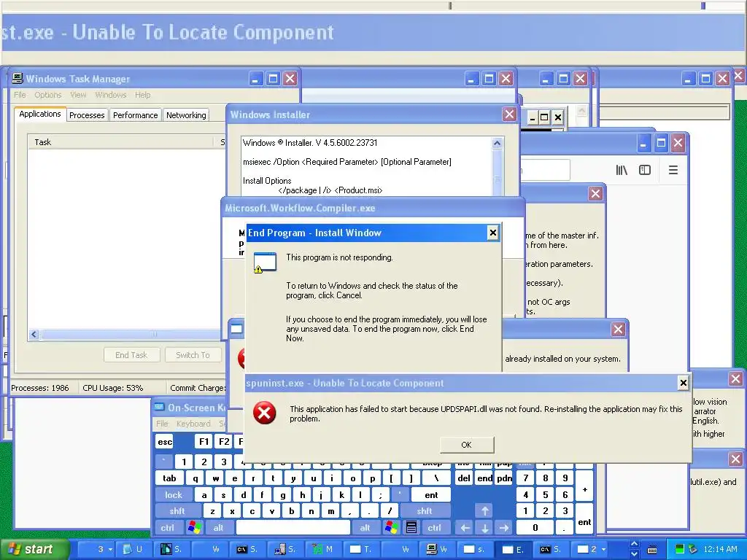The width and height of the screenshot is (747, 560).
Task: Open the hamburger menu in background browser window
Action: pyautogui.click(x=673, y=170)
